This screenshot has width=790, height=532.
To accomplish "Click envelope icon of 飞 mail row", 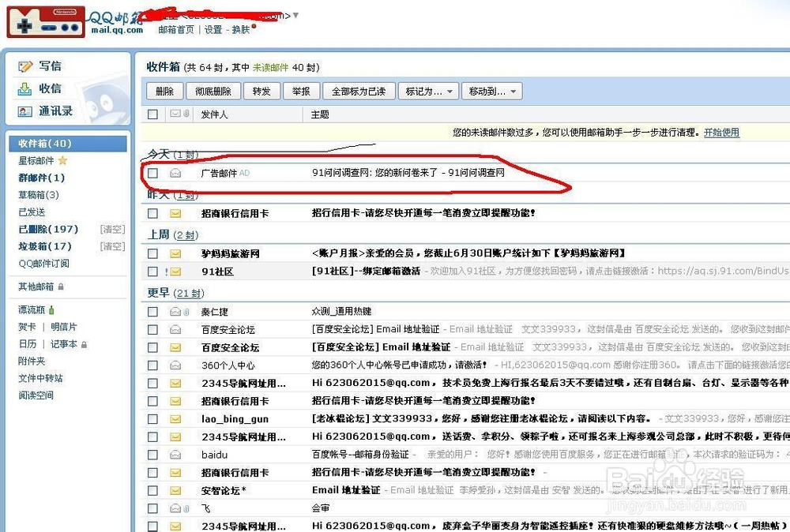I will coord(175,508).
